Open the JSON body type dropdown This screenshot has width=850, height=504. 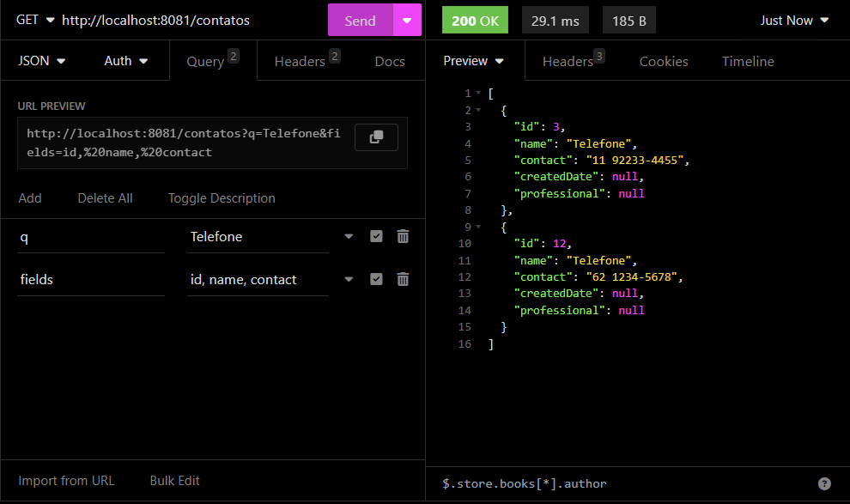[42, 61]
